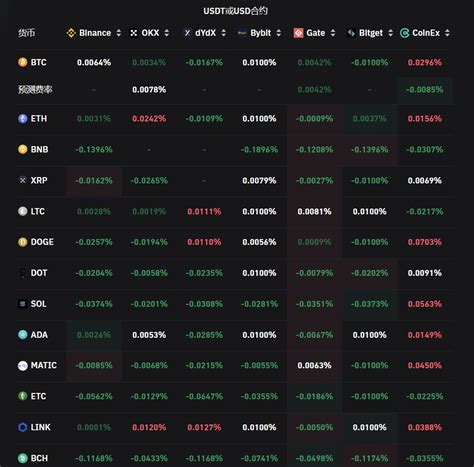Screen dimensions: 474x467
Task: Sort by OKX column arrows
Action: (167, 33)
